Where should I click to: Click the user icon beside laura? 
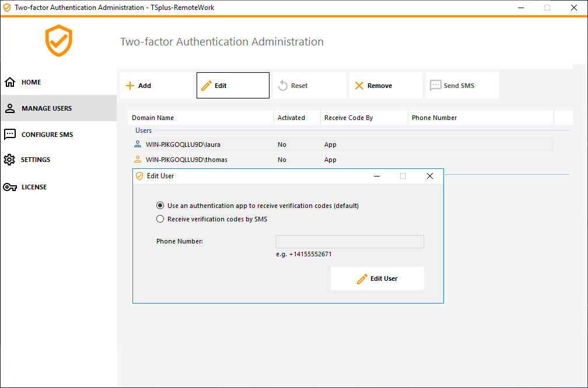point(138,144)
